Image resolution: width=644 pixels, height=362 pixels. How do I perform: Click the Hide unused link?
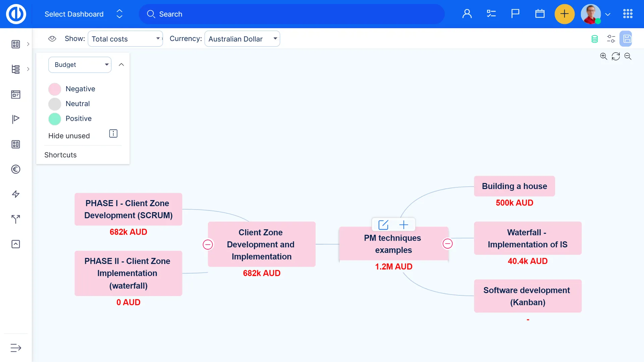pos(69,136)
